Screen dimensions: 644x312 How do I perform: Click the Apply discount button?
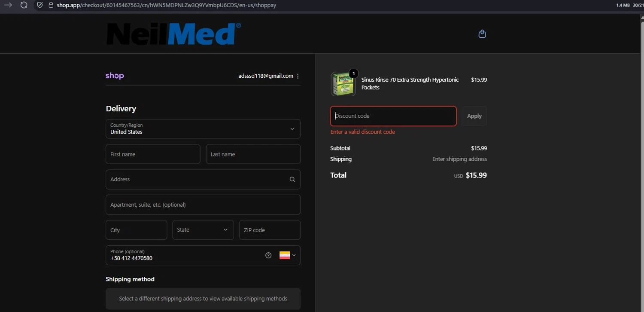[x=474, y=116]
